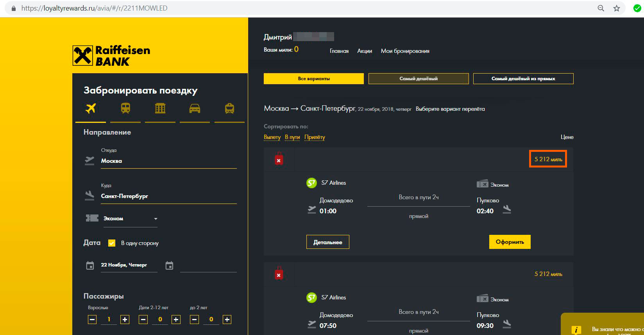Increase adults passenger count

pos(125,320)
